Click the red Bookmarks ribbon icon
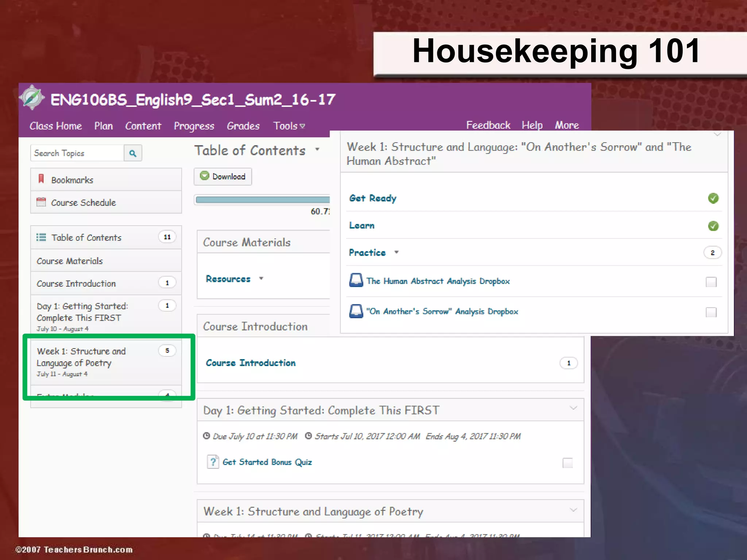Screen dimensions: 747x560 (41, 179)
